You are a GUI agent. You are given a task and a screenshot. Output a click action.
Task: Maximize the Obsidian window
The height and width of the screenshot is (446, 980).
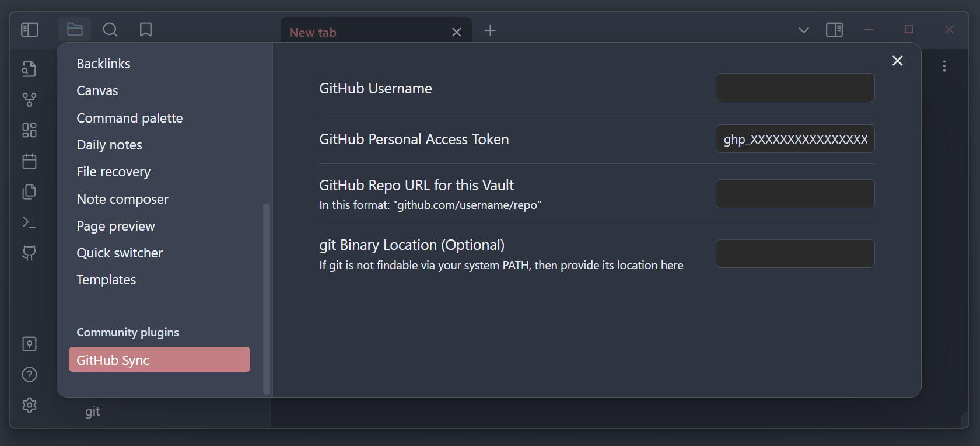[x=909, y=29]
